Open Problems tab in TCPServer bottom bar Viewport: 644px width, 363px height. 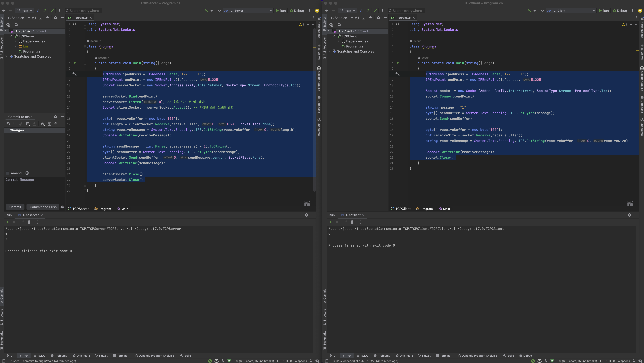(x=59, y=356)
